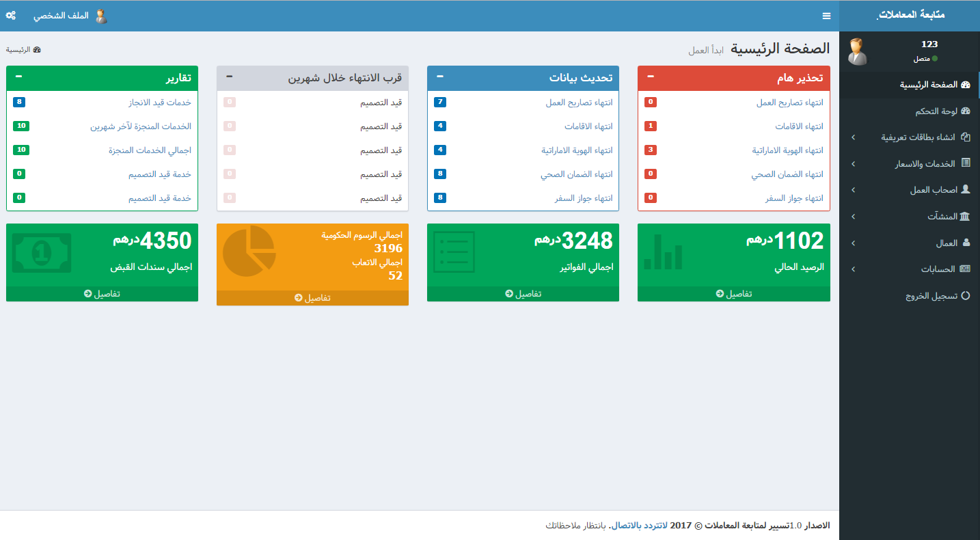The height and width of the screenshot is (540, 980).
Task: Expand the الخدمات والاسعار sidebar submenu
Action: tap(910, 164)
